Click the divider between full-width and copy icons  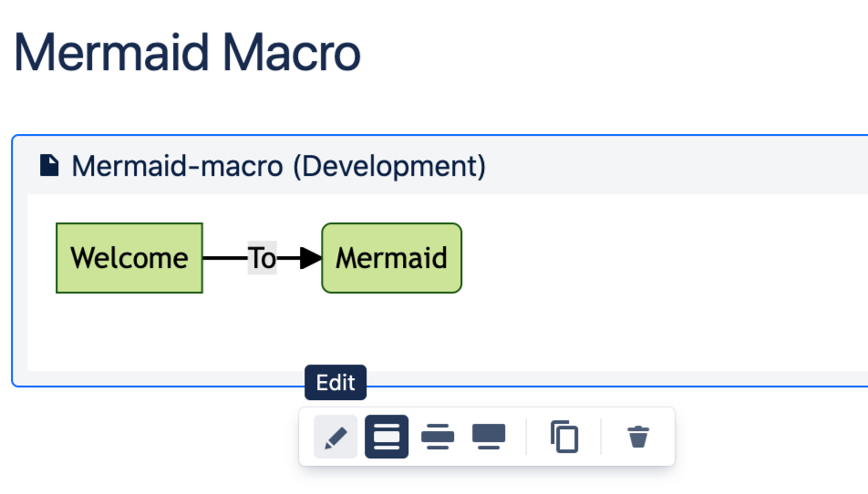[527, 437]
